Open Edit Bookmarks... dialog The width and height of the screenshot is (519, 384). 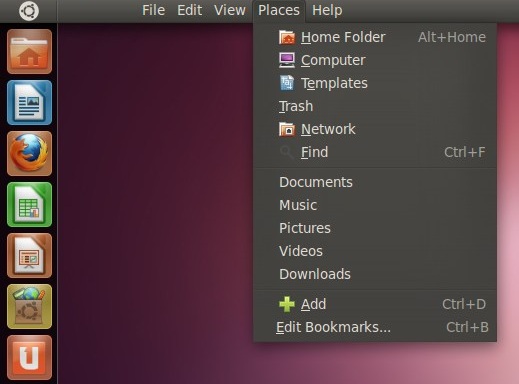tap(375, 327)
